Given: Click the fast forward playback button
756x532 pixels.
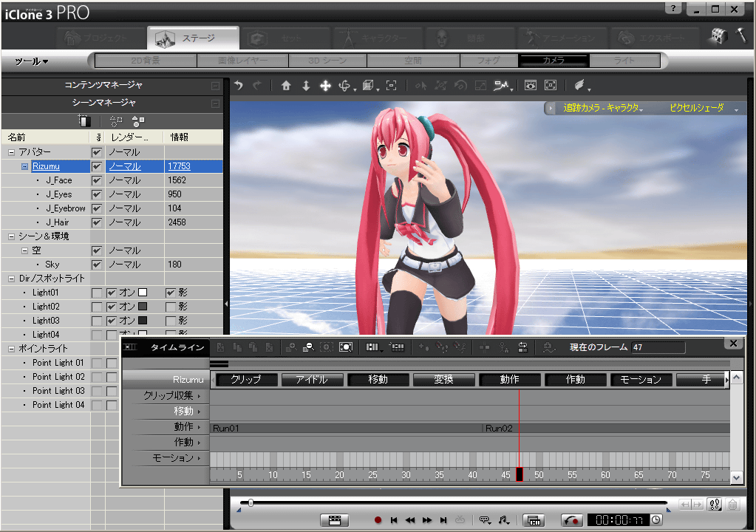Looking at the screenshot, I should (x=427, y=520).
